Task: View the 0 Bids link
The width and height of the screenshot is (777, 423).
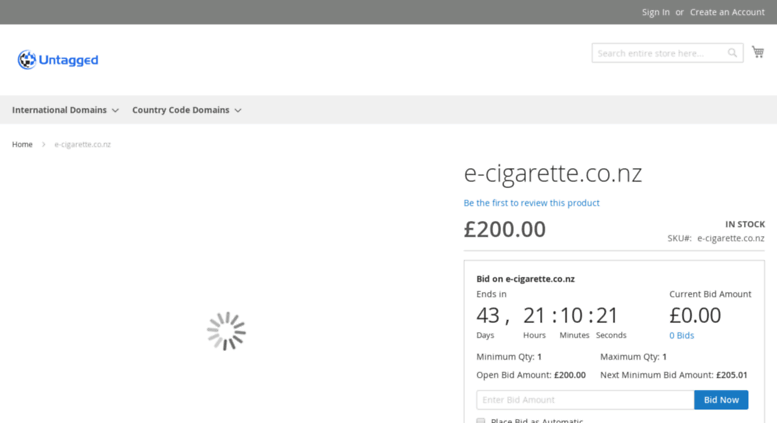Action: tap(681, 335)
